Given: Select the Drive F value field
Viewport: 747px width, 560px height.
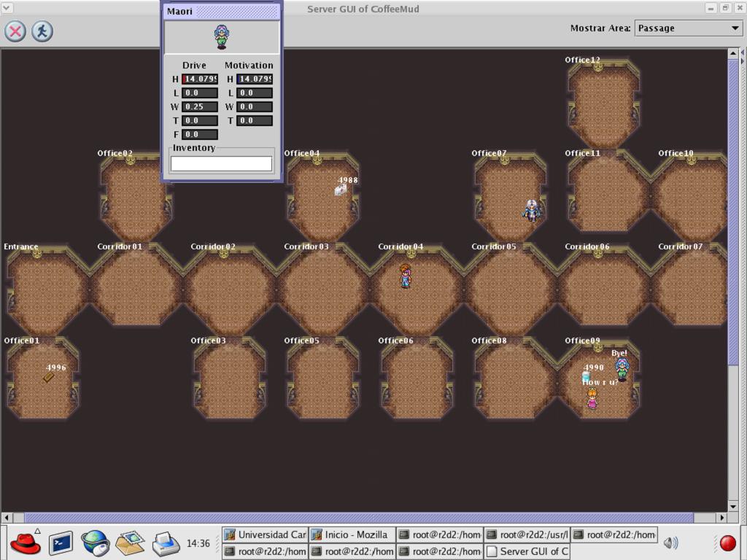Looking at the screenshot, I should click(200, 134).
